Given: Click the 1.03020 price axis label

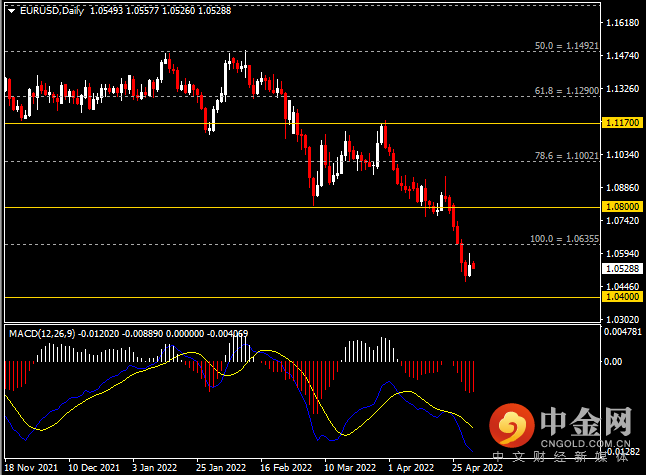Looking at the screenshot, I should point(623,319).
